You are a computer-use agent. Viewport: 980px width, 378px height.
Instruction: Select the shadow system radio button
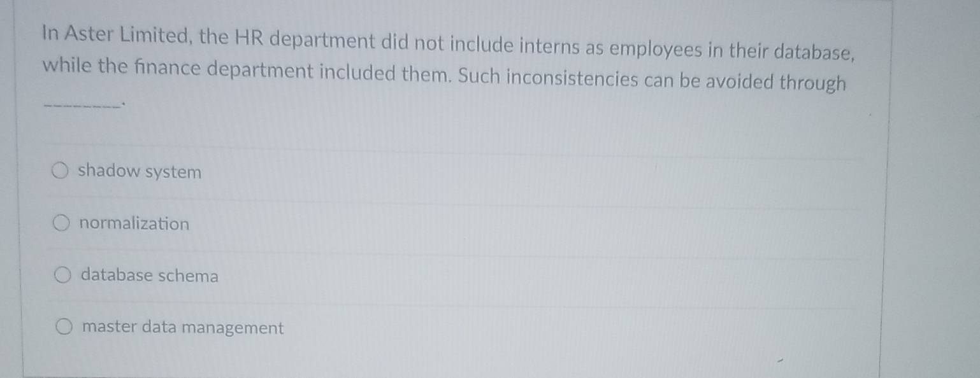(61, 170)
